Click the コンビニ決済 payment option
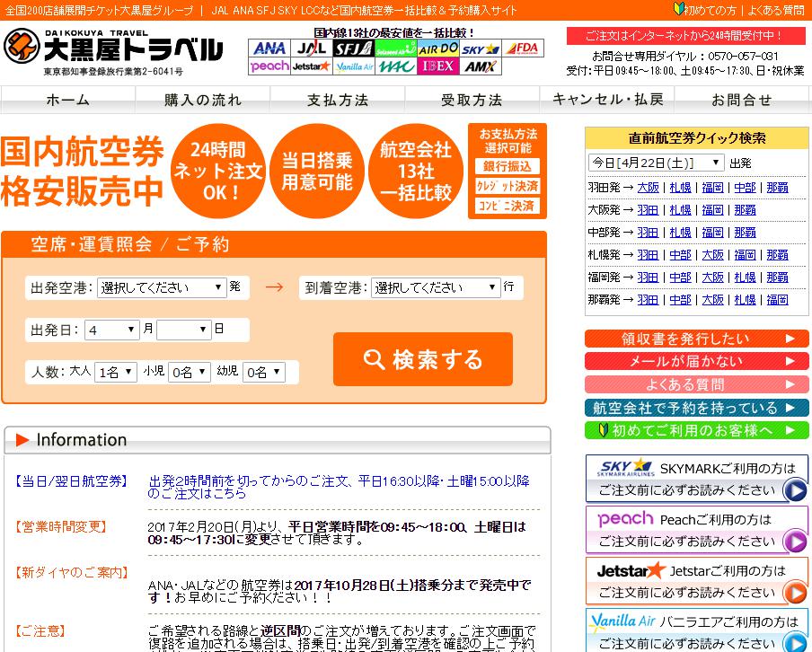 [x=507, y=206]
